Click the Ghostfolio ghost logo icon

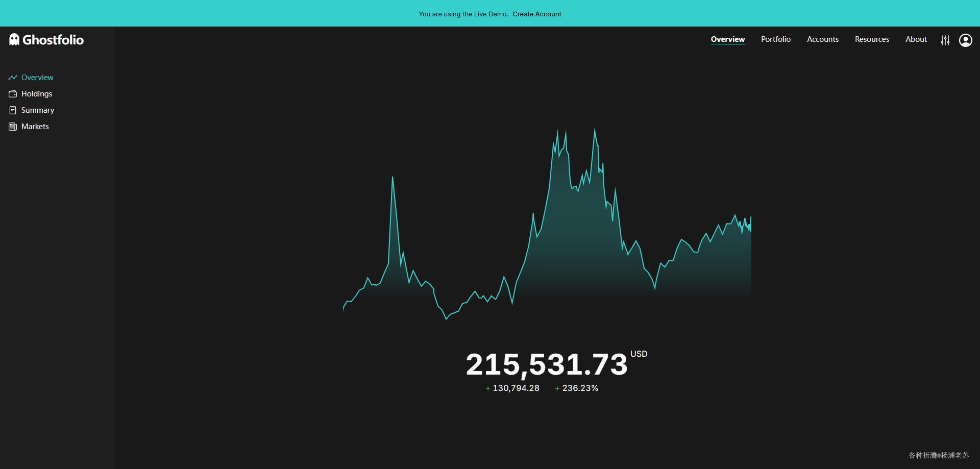[x=14, y=39]
